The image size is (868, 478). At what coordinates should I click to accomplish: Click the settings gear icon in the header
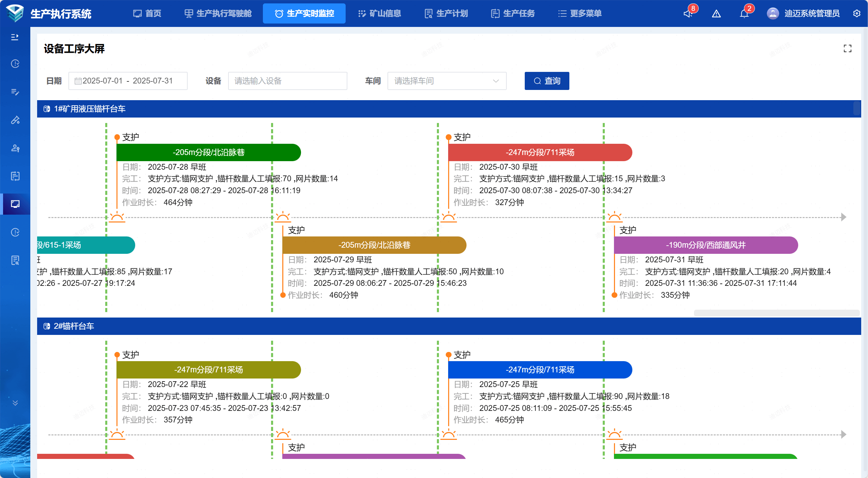point(857,14)
